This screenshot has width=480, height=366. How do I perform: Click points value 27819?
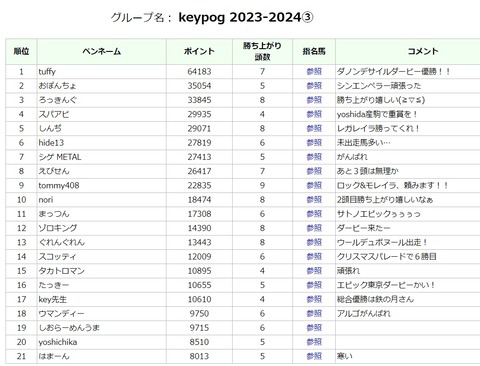tap(199, 143)
